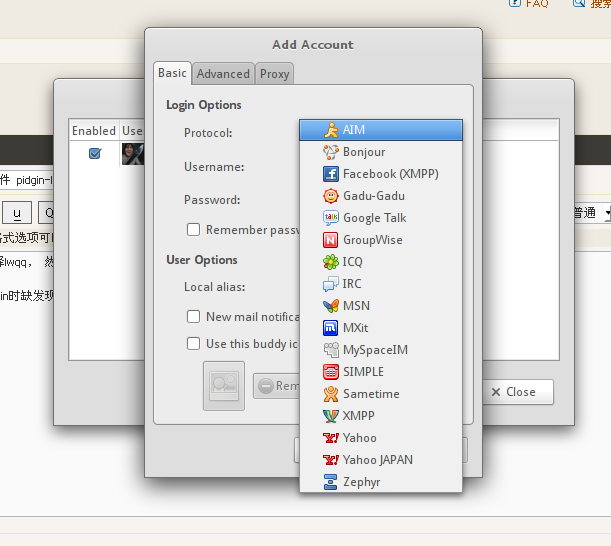Select Google Talk protocol entry
This screenshot has height=546, width=611.
tap(381, 218)
